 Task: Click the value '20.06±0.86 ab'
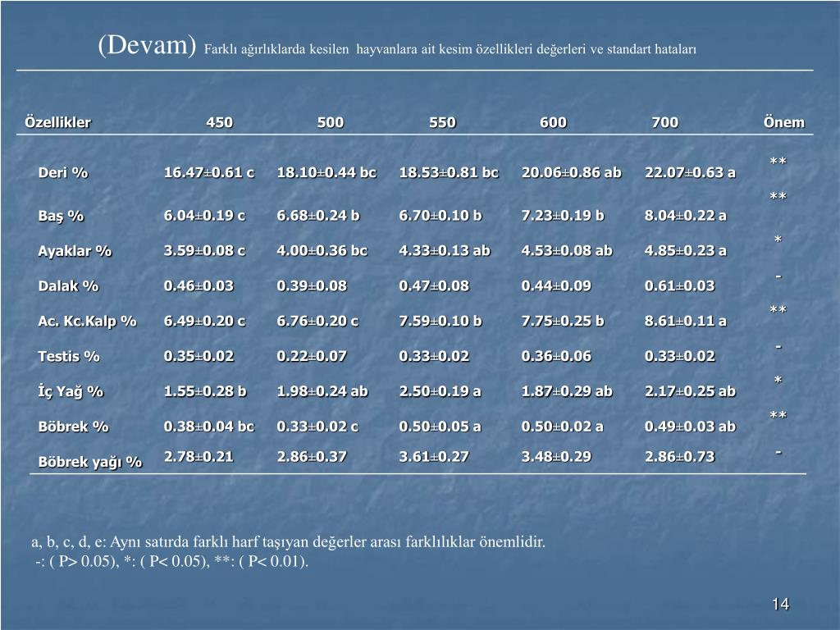tap(572, 172)
